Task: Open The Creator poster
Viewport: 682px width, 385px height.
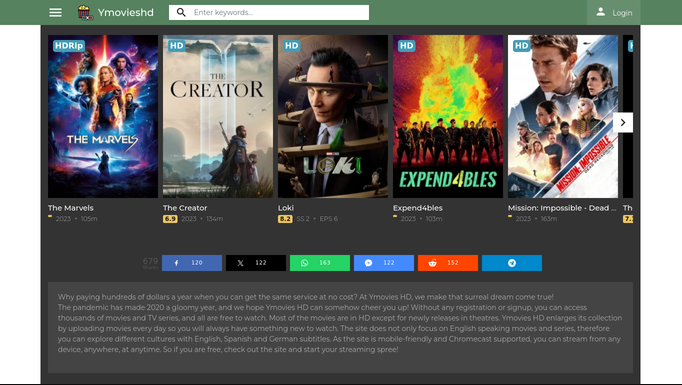Action: 218,117
